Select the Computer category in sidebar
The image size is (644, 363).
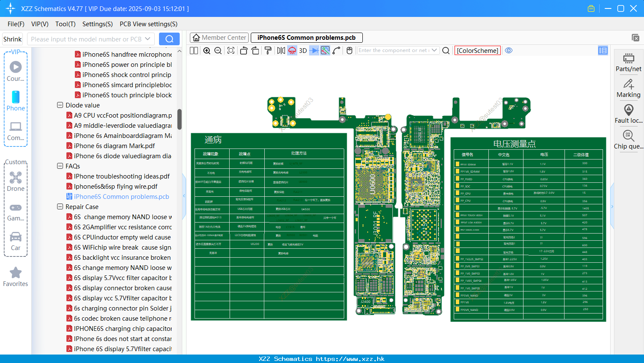[x=16, y=131]
